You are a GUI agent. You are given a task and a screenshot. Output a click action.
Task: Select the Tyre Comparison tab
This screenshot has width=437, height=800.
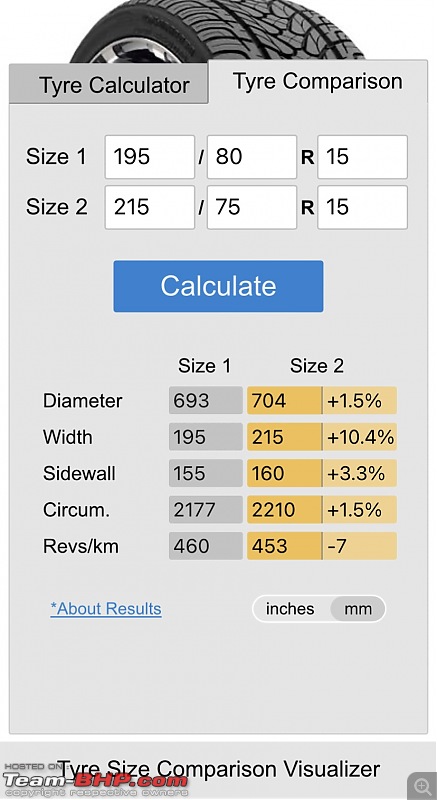tap(318, 82)
